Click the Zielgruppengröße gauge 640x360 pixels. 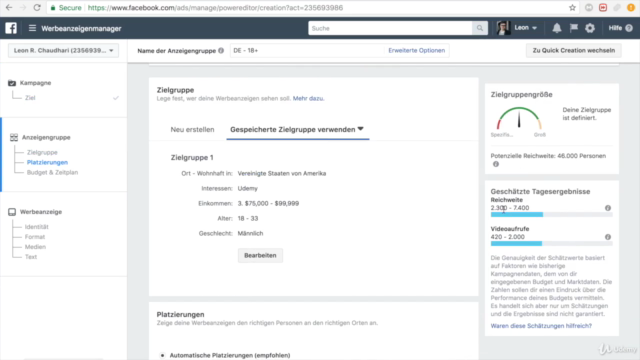519,119
